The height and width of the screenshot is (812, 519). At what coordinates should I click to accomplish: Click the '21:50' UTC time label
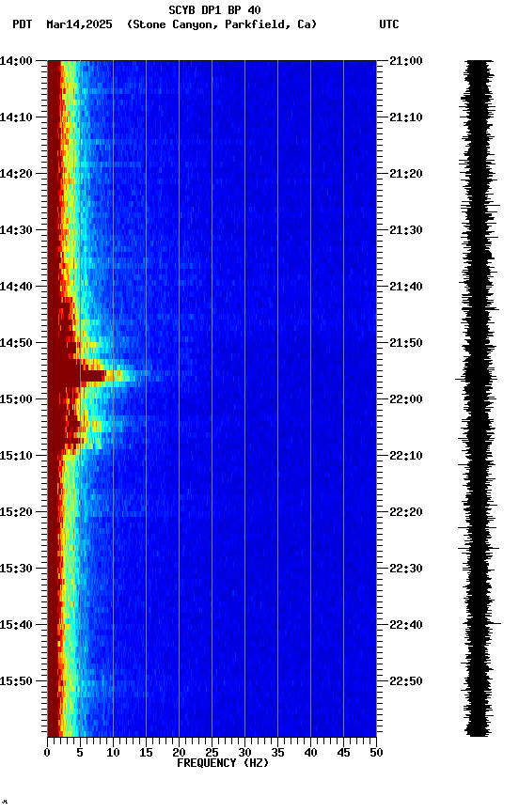coord(406,343)
